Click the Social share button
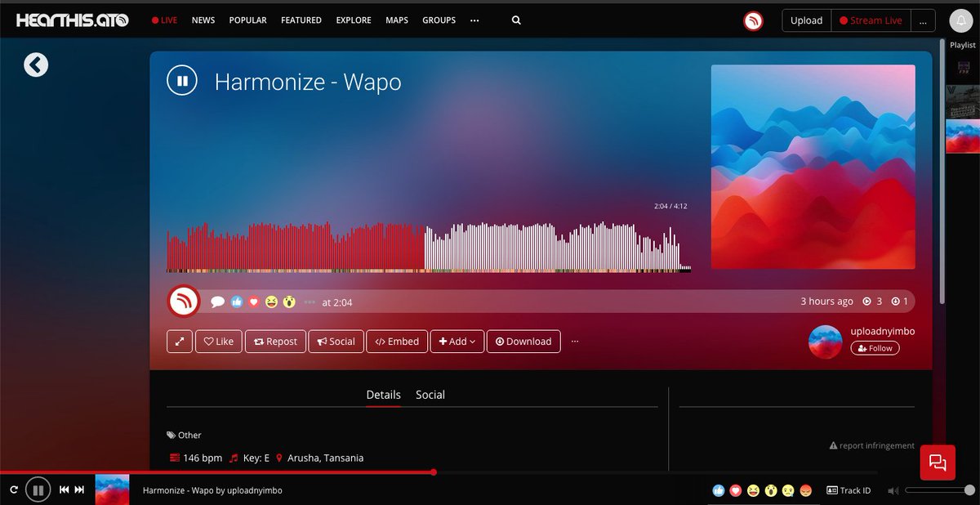This screenshot has width=980, height=505. (336, 342)
